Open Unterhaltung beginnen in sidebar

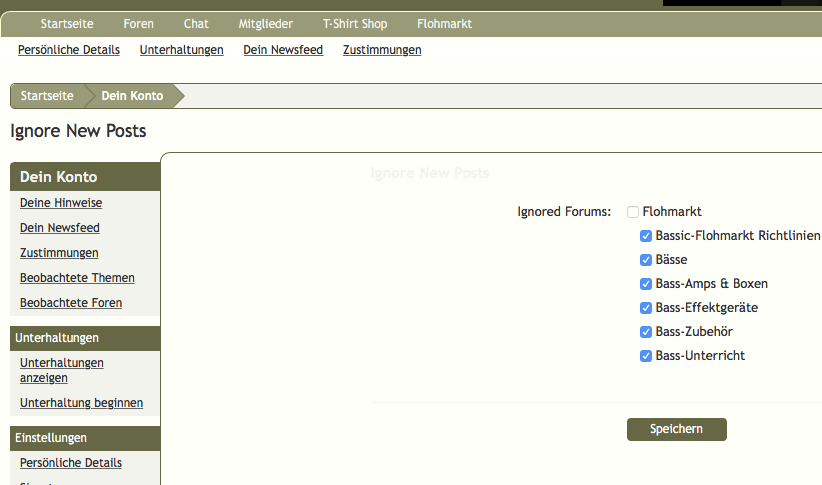coord(81,403)
